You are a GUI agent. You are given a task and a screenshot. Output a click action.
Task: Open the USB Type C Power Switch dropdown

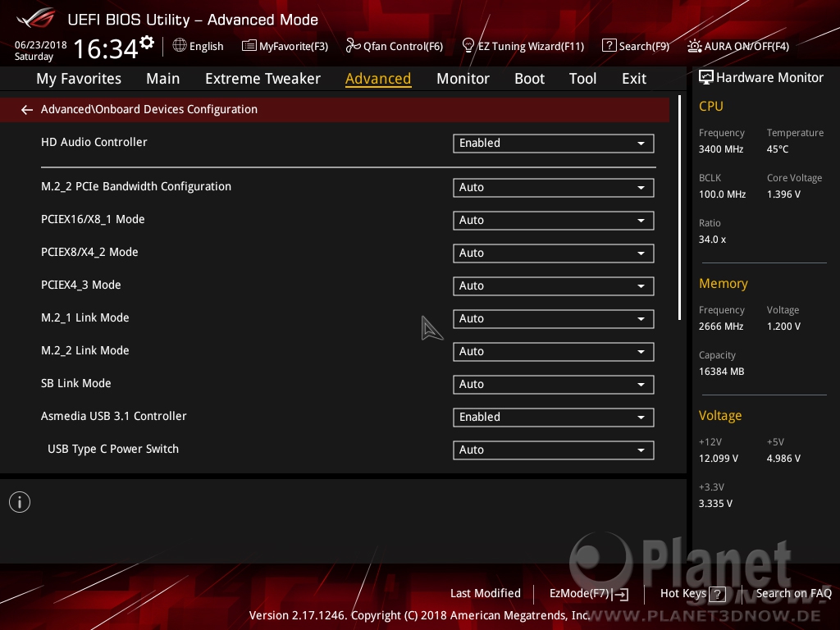(554, 450)
